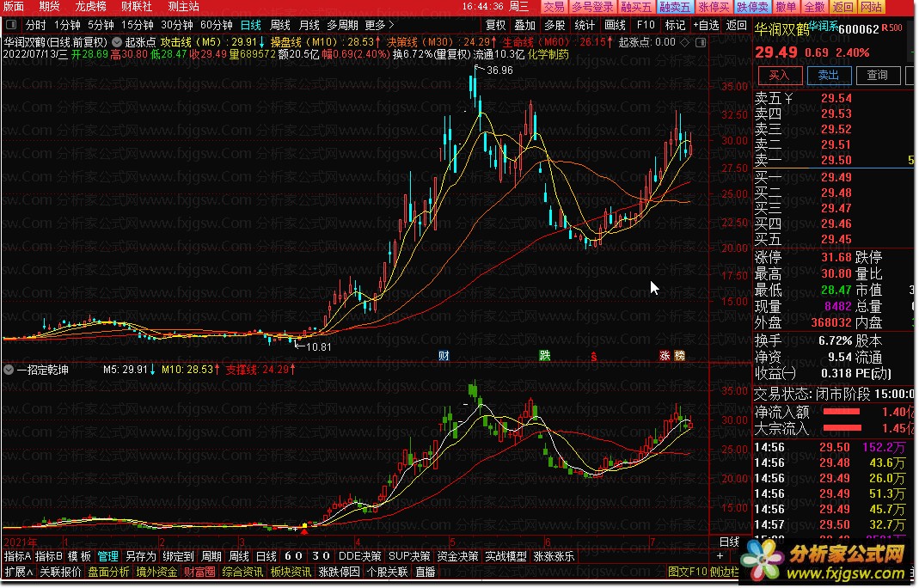The image size is (919, 588).
Task: Select the 5分钟 period
Action: [101, 25]
